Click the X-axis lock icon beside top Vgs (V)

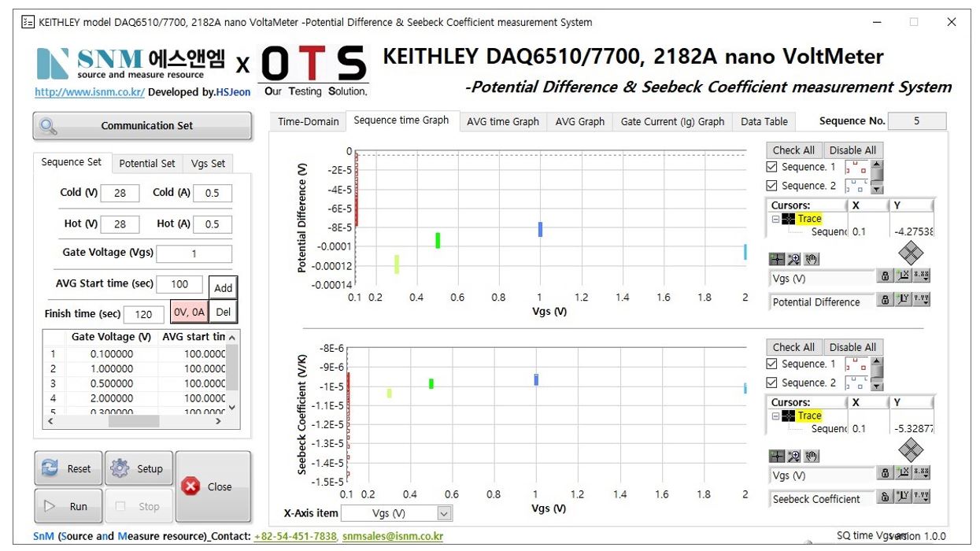(886, 276)
